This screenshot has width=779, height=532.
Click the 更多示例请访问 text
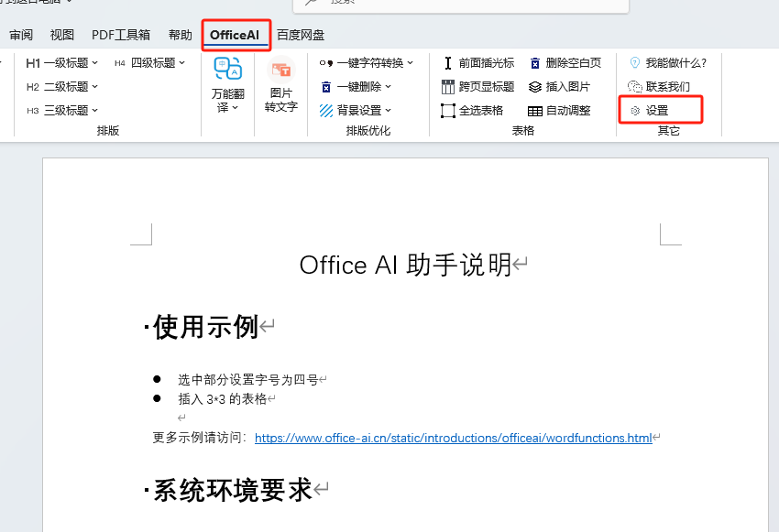tap(200, 438)
